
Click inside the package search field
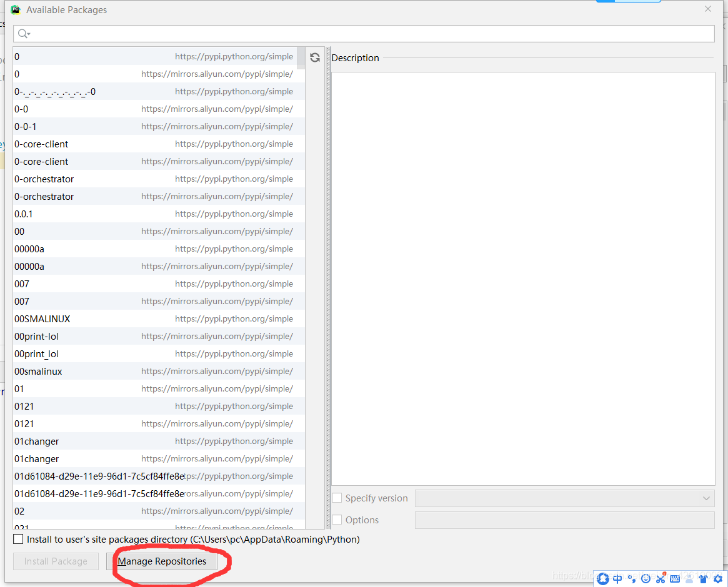click(364, 34)
